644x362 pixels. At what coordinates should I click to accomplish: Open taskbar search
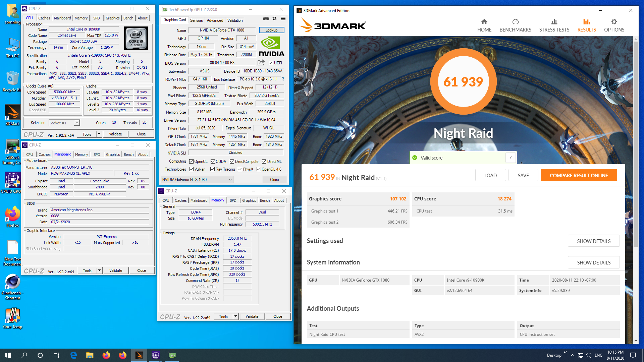click(x=24, y=355)
